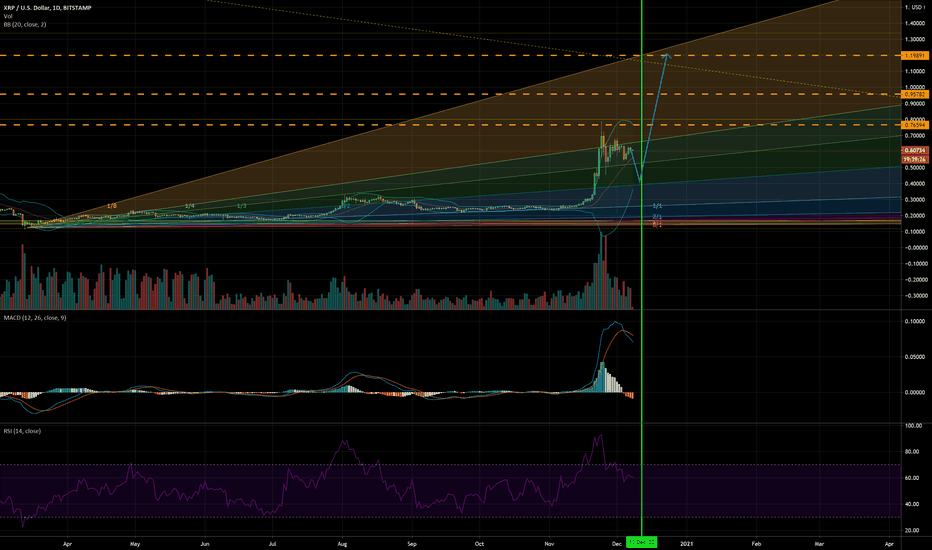This screenshot has height=550, width=932.
Task: Click the Sep label on time axis
Action: pyautogui.click(x=412, y=543)
